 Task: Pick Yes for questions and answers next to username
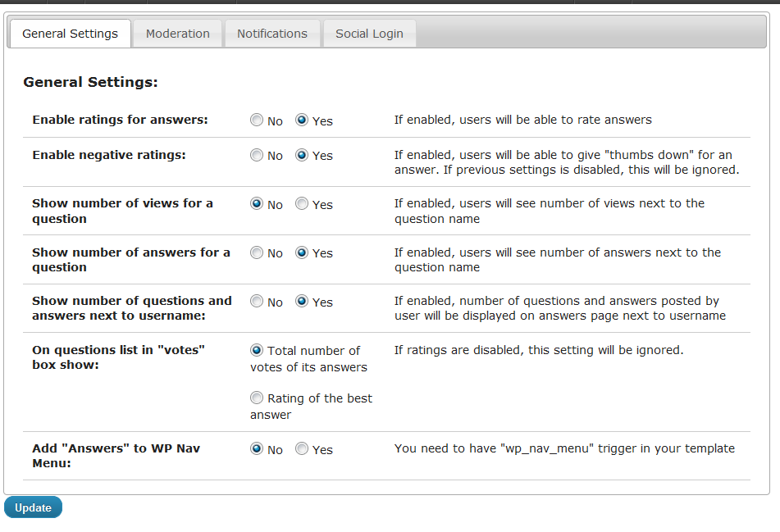click(302, 302)
